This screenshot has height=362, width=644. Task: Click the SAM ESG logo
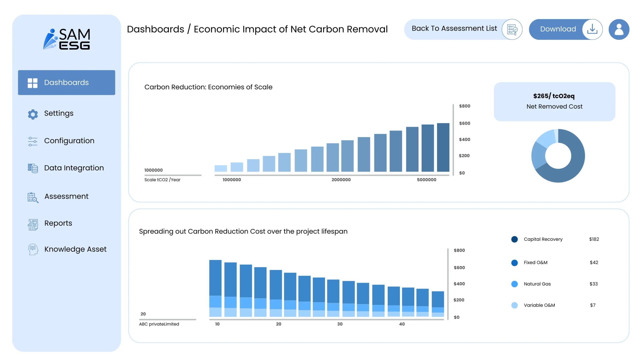click(x=66, y=39)
